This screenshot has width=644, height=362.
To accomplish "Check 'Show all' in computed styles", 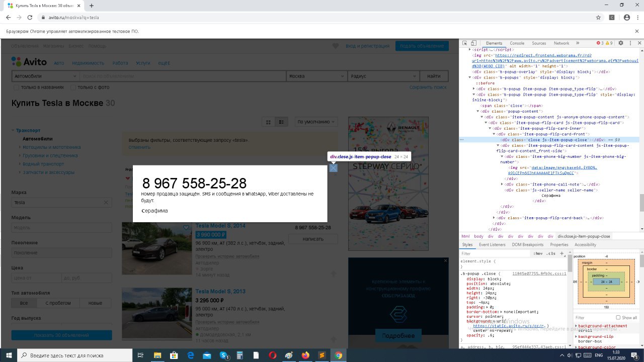I will 619,318.
